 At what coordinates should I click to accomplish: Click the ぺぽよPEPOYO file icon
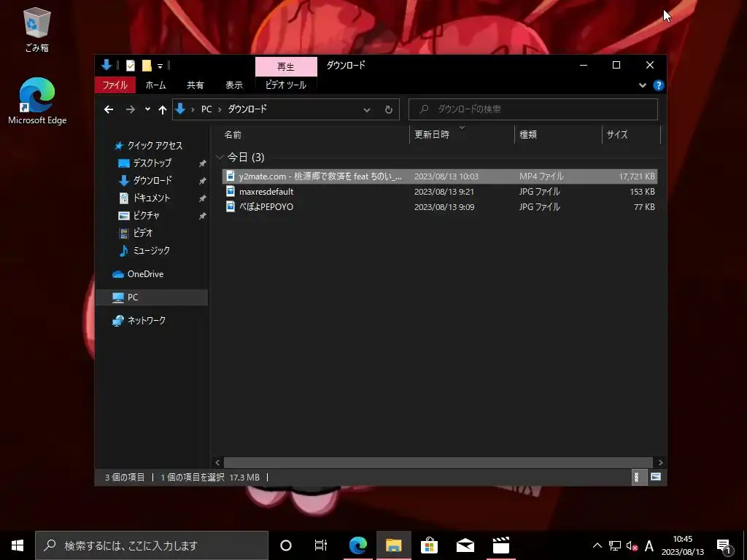(231, 206)
